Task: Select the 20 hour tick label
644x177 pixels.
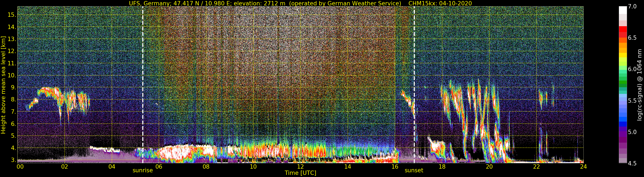Action: tap(489, 166)
